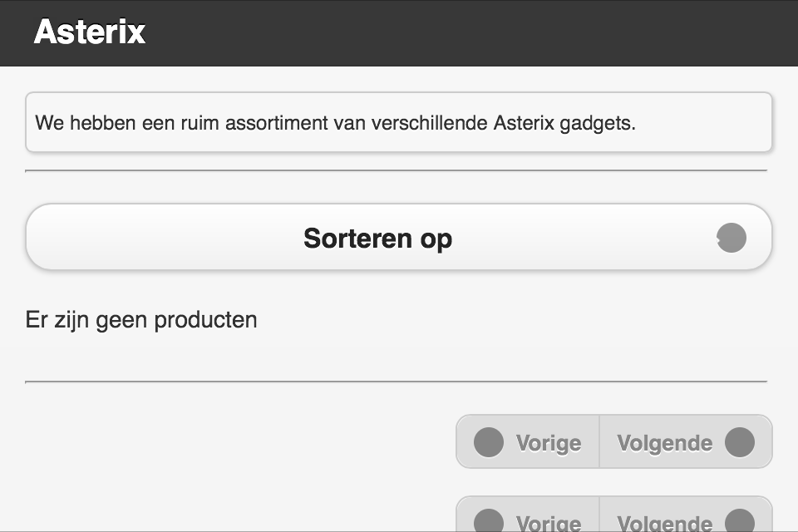Click the 'Vorige' label in the upper pagination

(548, 443)
